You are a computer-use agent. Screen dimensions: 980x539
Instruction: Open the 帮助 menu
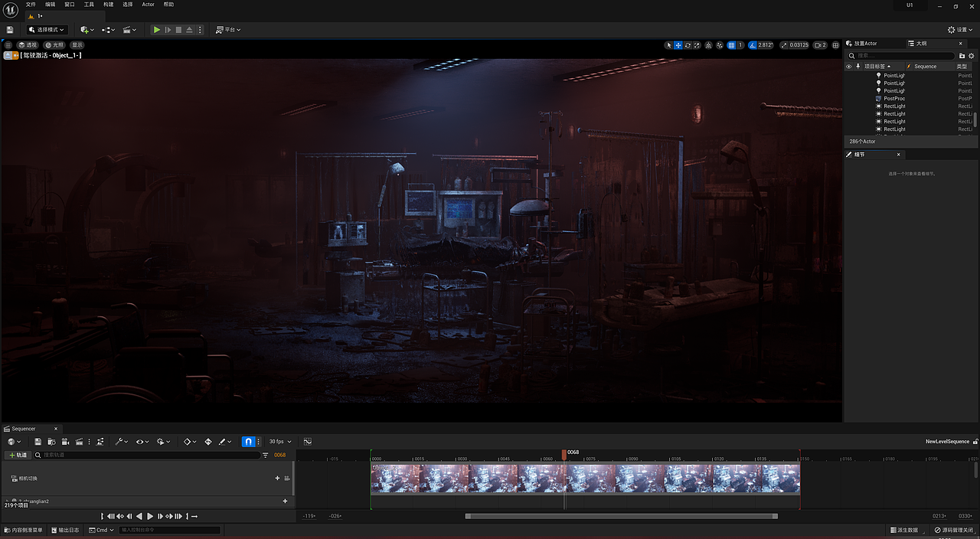click(x=168, y=5)
